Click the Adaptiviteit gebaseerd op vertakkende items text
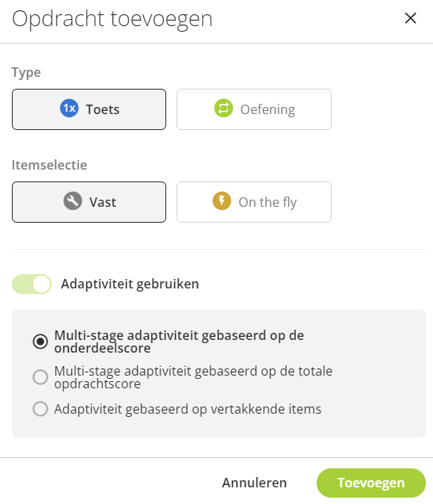The image size is (433, 504). tap(188, 409)
